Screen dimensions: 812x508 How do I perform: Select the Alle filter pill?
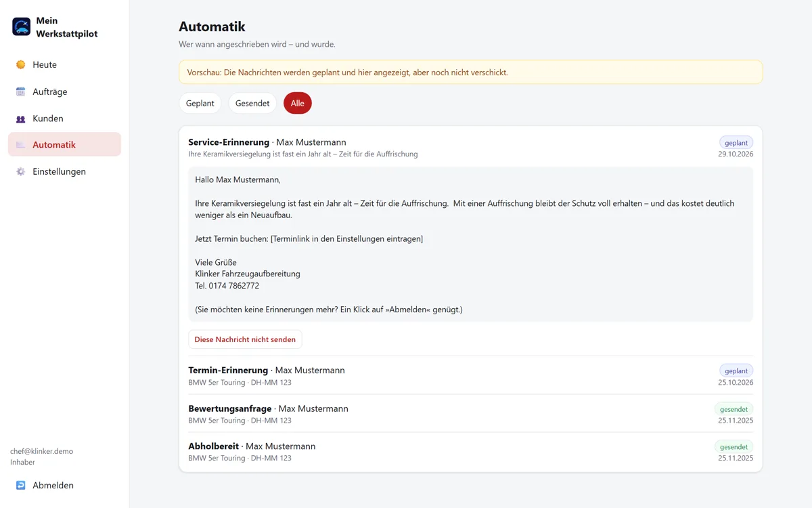click(298, 103)
